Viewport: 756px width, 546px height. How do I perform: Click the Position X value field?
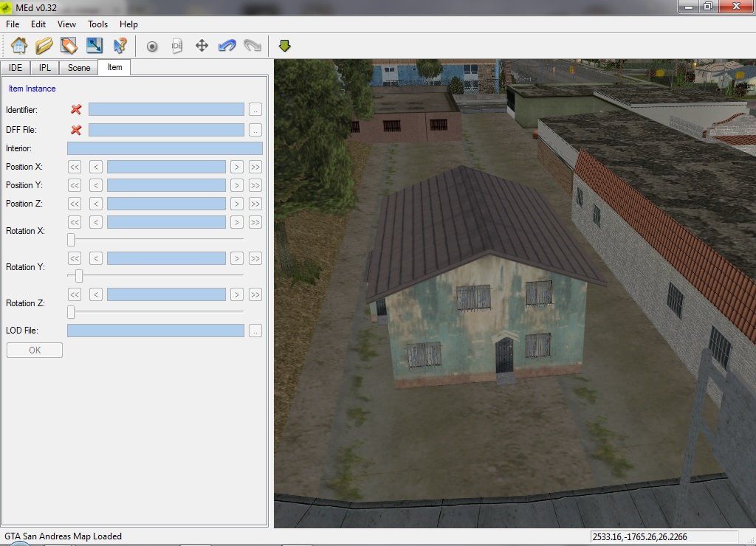(x=166, y=167)
